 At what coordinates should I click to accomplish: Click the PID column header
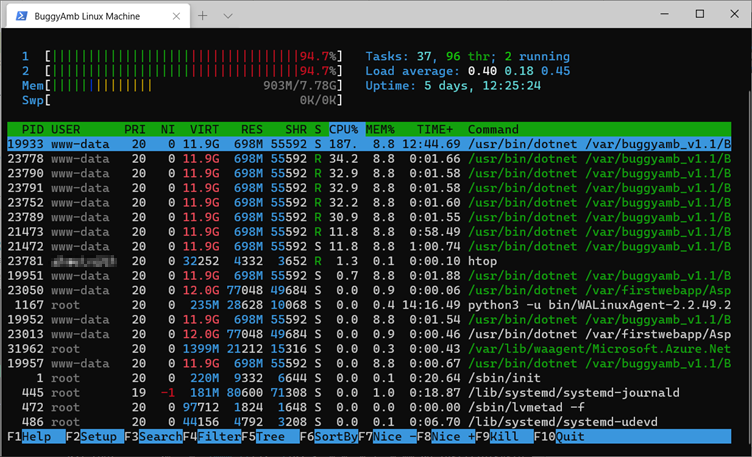pos(33,129)
